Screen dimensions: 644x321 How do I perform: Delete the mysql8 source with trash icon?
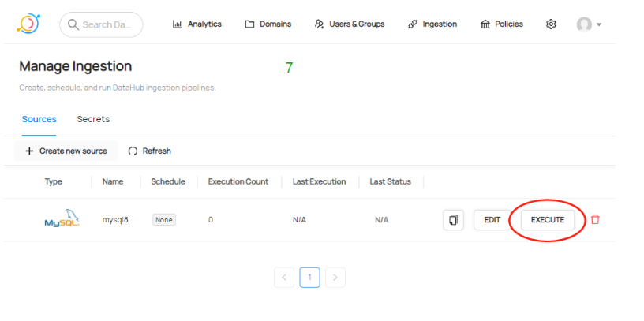point(595,220)
